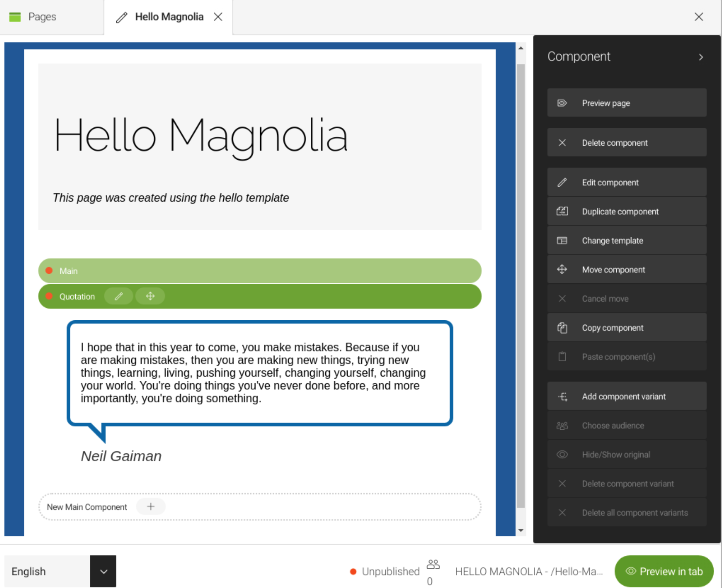Choose Delete component action
Image resolution: width=722 pixels, height=588 pixels.
pos(627,143)
